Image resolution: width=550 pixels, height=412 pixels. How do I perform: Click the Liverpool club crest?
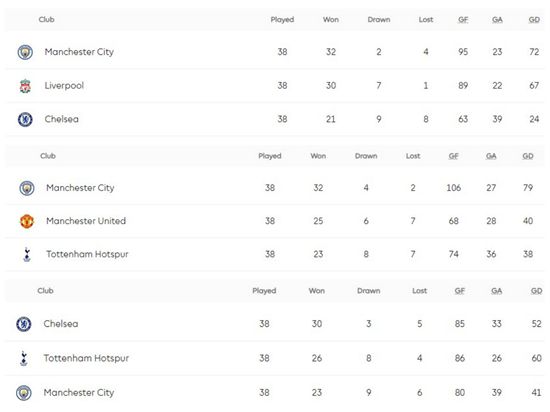tap(25, 86)
